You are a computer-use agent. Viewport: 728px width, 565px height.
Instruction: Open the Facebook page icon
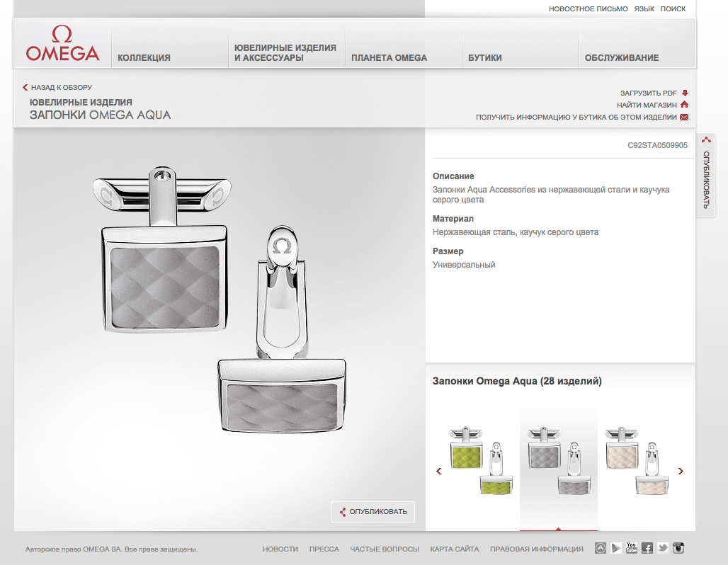pyautogui.click(x=647, y=548)
